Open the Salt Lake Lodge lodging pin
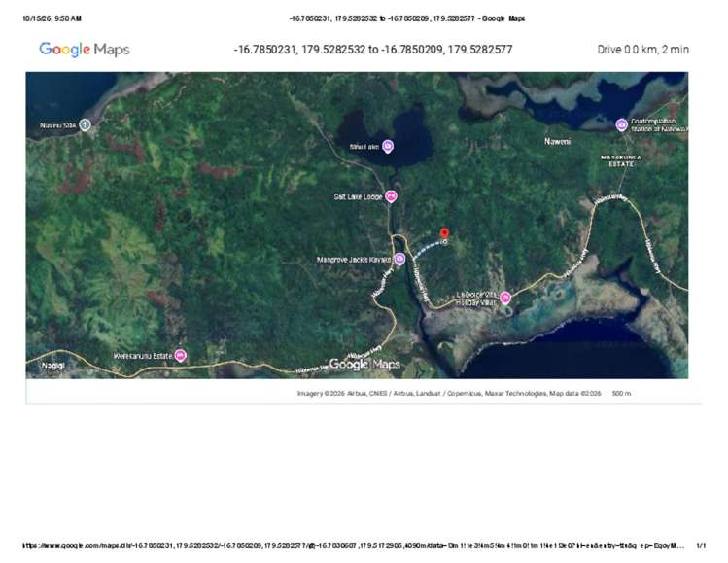Image resolution: width=728 pixels, height=563 pixels. (392, 196)
